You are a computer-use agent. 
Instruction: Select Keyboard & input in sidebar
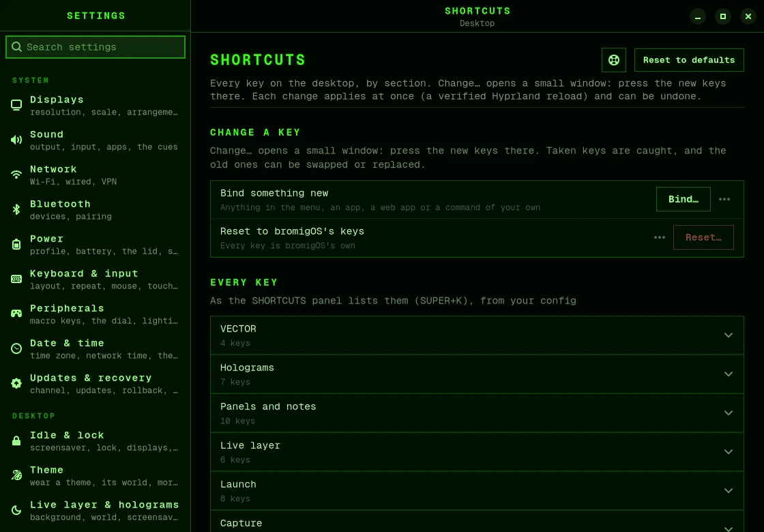[95, 279]
